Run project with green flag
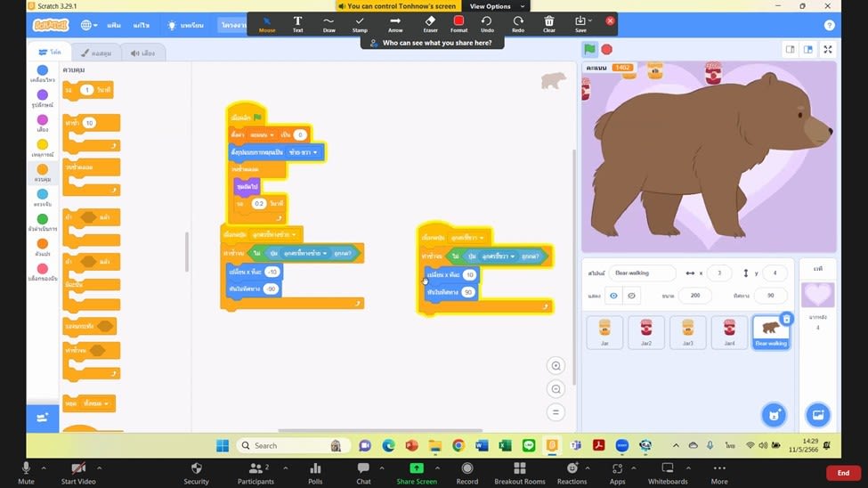The image size is (868, 488). pos(589,49)
